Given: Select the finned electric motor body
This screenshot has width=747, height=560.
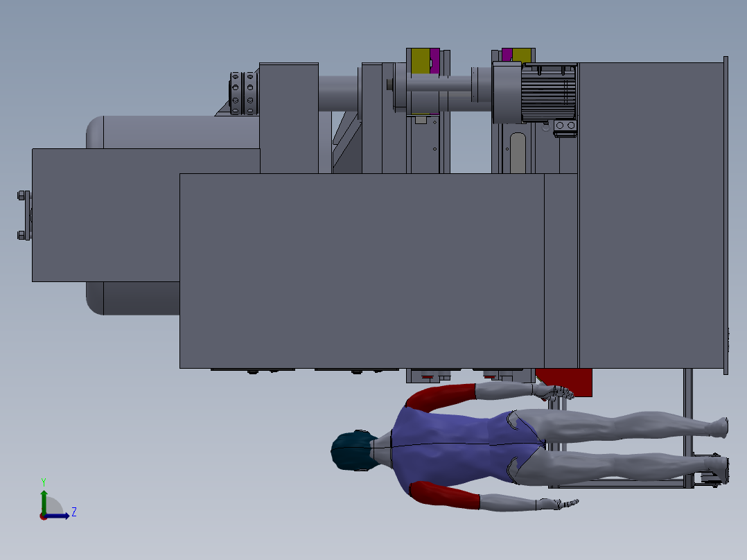Looking at the screenshot, I should [x=548, y=92].
